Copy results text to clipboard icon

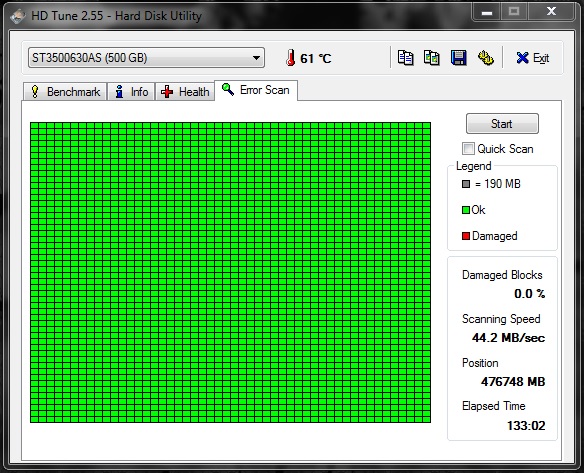point(405,58)
